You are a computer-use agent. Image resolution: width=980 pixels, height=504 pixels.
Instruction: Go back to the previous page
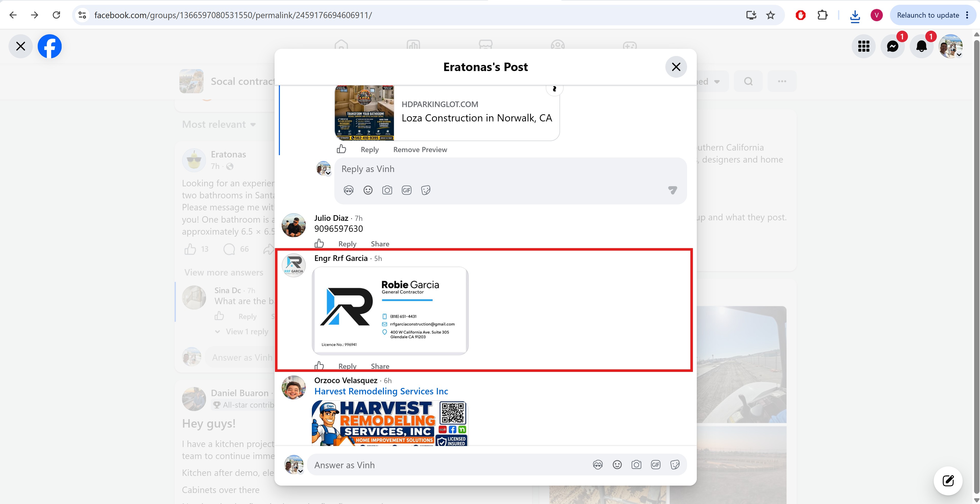point(13,15)
